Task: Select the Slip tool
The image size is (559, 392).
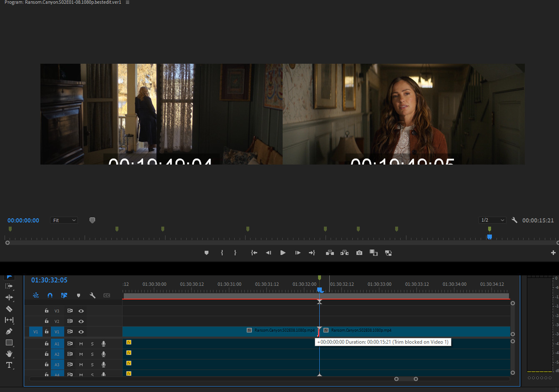Action: coord(9,320)
